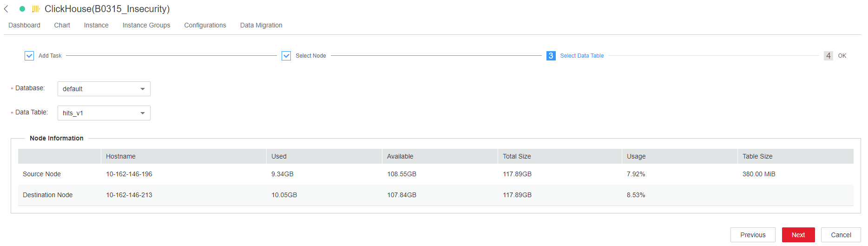Click the step 3 number badge
868x246 pixels.
pyautogui.click(x=551, y=56)
